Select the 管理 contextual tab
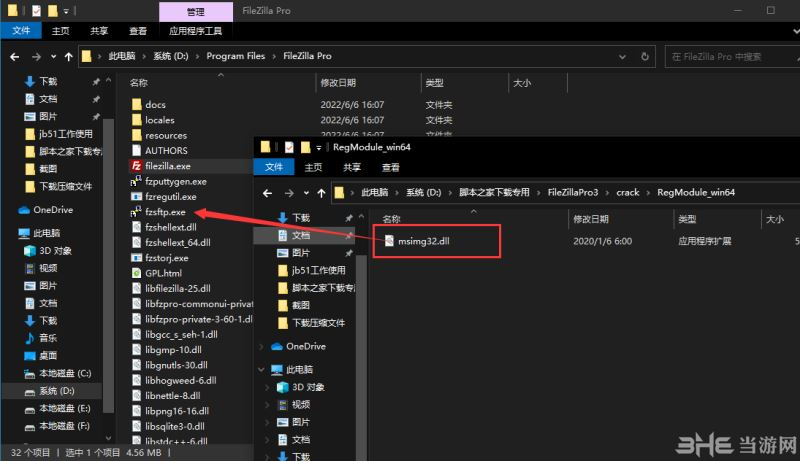 (196, 12)
